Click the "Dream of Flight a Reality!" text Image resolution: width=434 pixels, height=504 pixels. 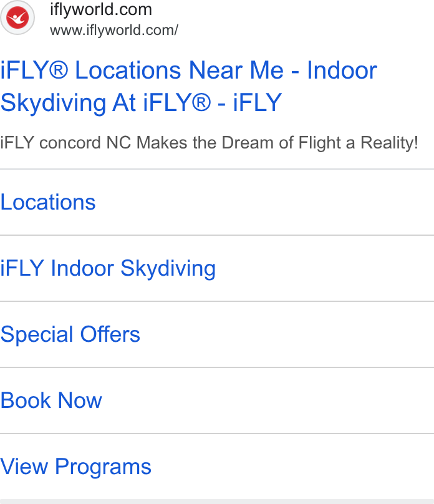(320, 143)
